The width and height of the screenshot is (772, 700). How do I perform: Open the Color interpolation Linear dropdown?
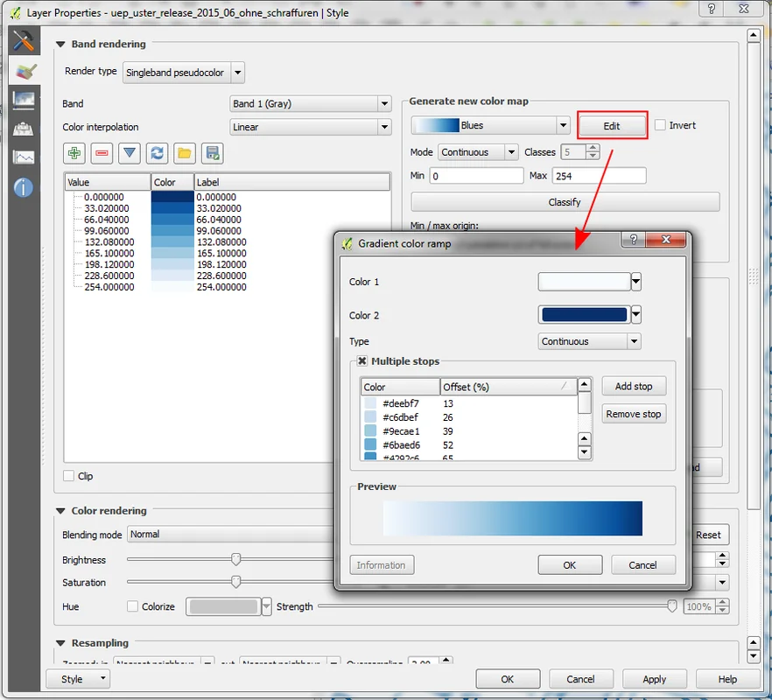click(310, 127)
